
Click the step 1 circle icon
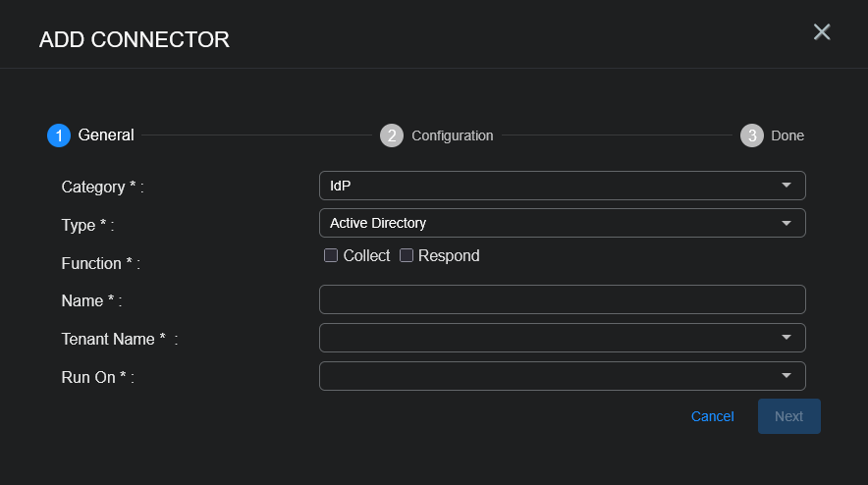tap(58, 135)
